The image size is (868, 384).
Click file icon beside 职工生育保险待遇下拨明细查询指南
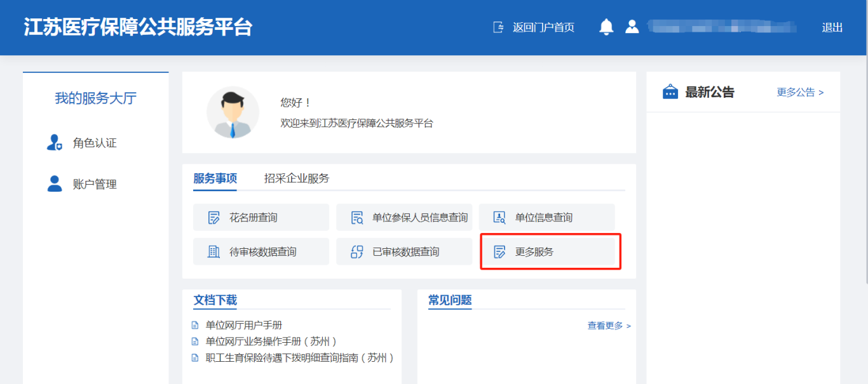click(195, 358)
